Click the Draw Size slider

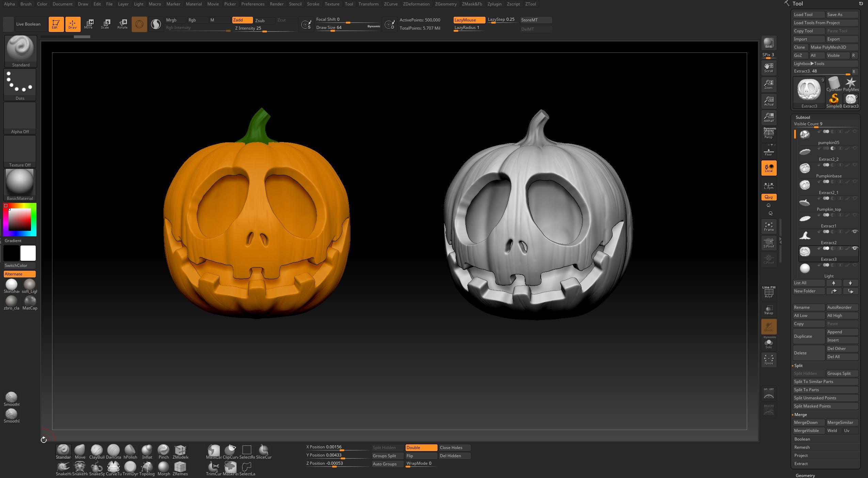point(348,28)
